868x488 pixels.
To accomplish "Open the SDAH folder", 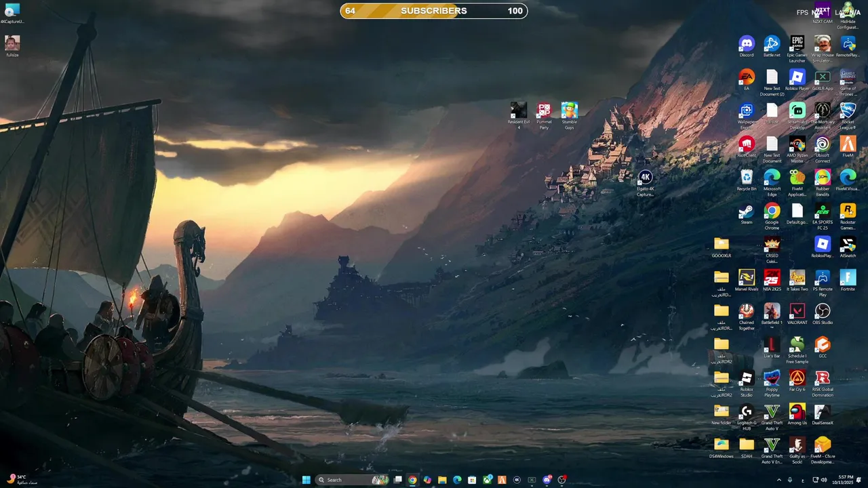I will click(x=747, y=448).
